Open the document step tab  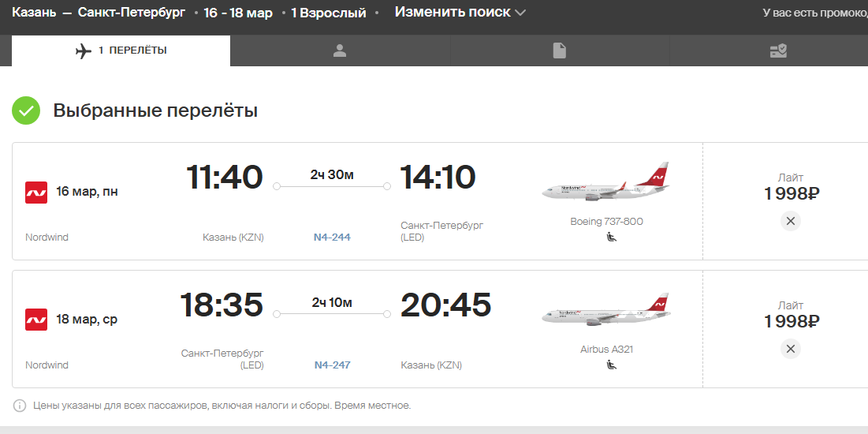(559, 51)
